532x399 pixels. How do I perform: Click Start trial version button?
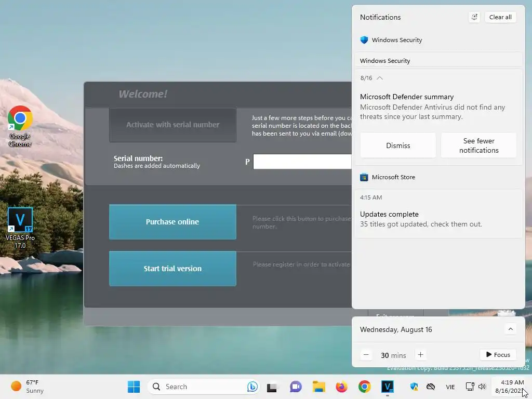coord(172,269)
